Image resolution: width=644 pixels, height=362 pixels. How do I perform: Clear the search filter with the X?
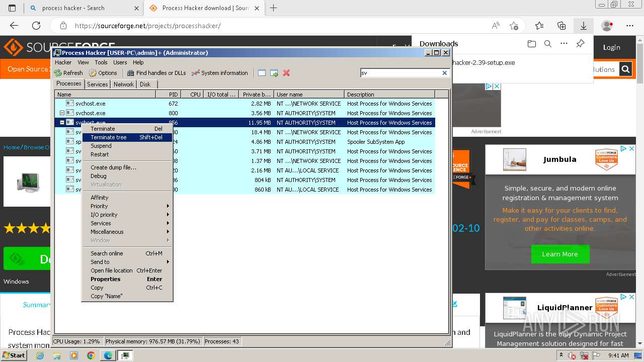445,73
